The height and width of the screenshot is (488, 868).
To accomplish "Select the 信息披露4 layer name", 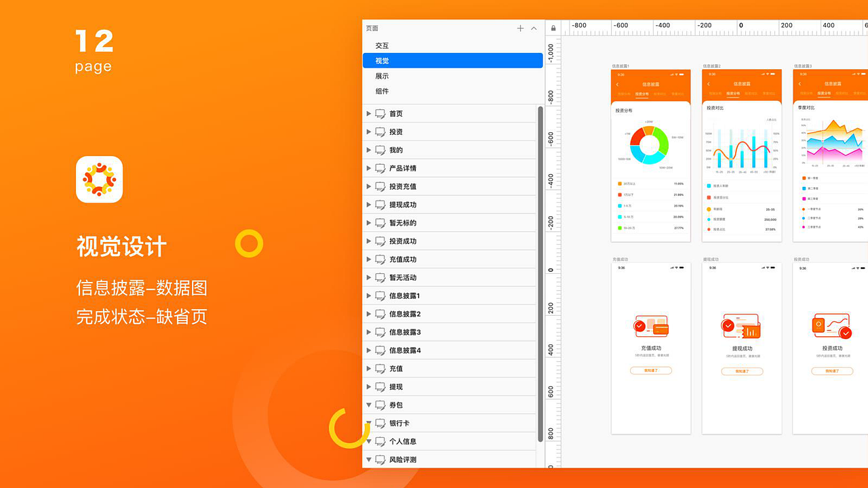I will coord(405,350).
